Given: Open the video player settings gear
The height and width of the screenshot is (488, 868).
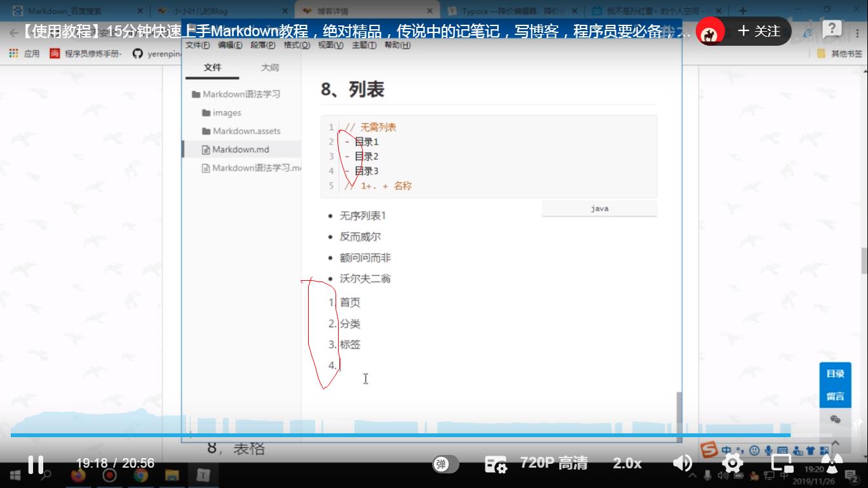Looking at the screenshot, I should coord(733,463).
